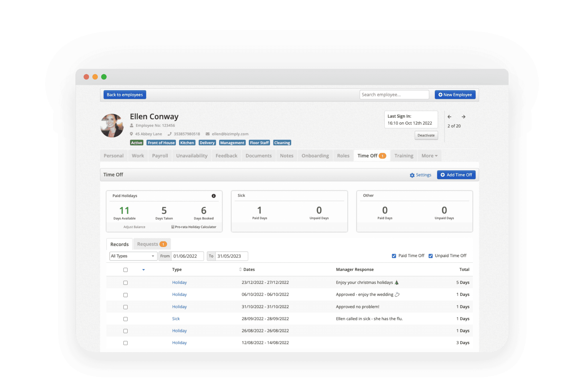This screenshot has height=392, width=584.
Task: Click the email icon beside ellen@bizimply.com
Action: (x=207, y=134)
